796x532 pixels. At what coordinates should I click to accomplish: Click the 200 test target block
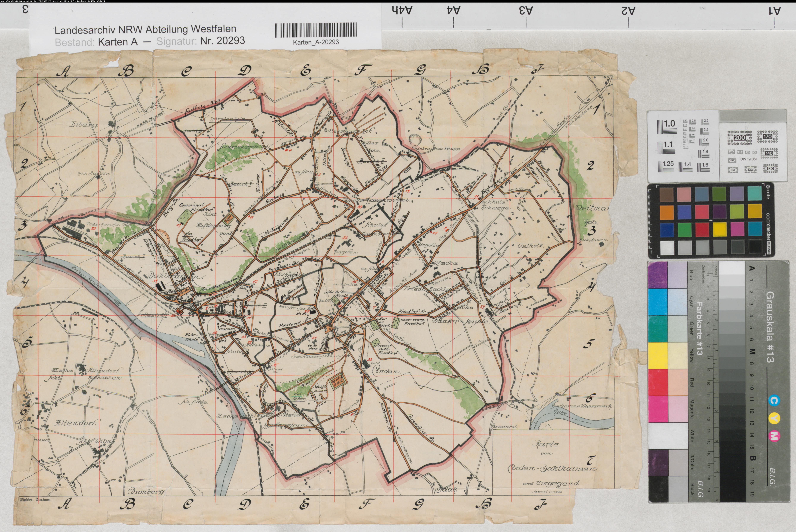pos(739,138)
